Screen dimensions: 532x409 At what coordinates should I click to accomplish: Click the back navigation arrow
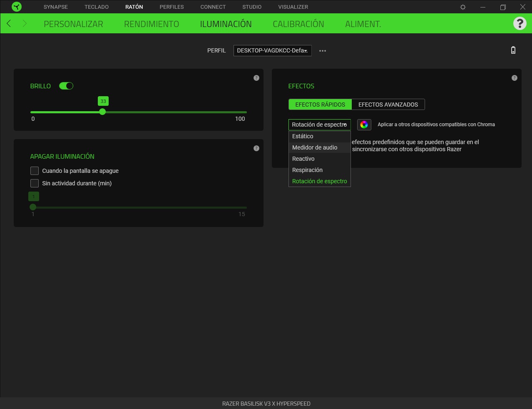[9, 24]
